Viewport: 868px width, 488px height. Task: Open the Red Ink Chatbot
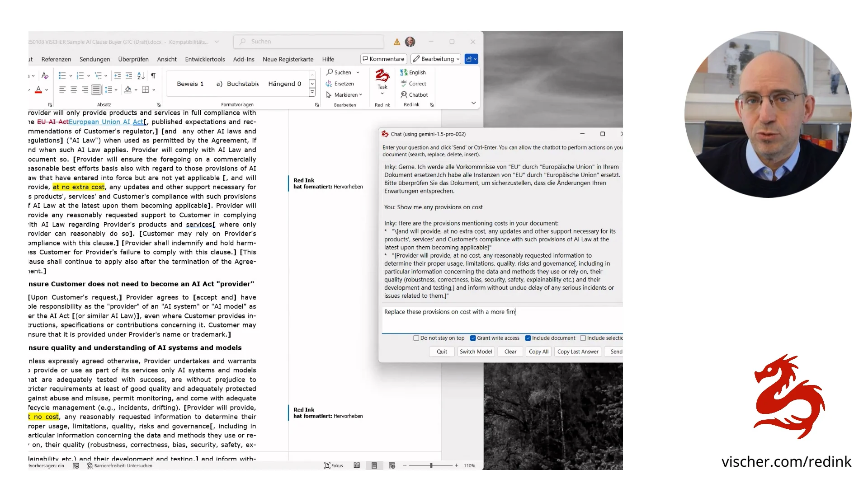tap(414, 95)
